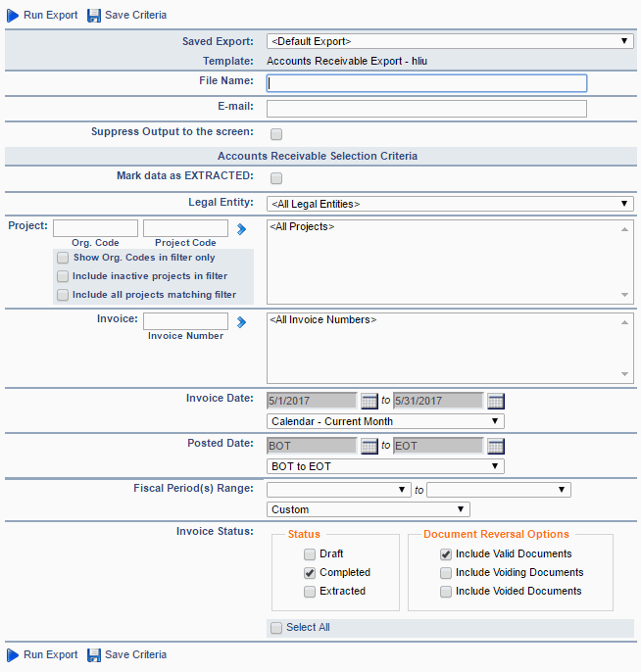Viewport: 641px width, 672px height.
Task: Click the blue arrow next to Project Code
Action: pyautogui.click(x=241, y=229)
